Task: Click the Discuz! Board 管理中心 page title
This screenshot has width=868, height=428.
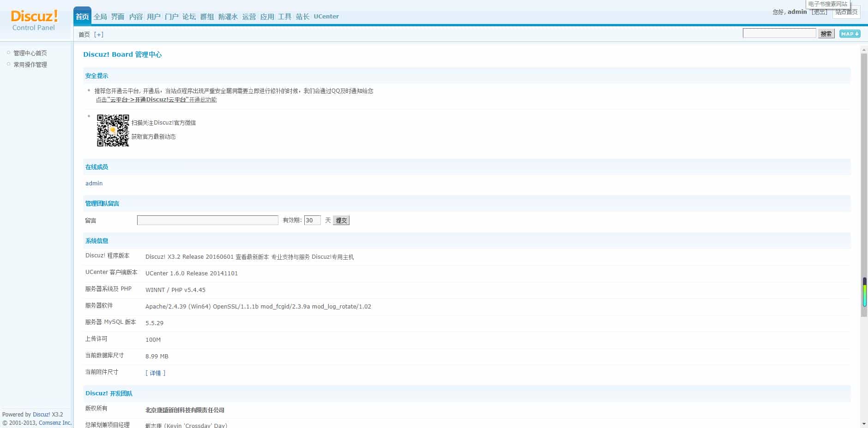Action: click(x=122, y=54)
